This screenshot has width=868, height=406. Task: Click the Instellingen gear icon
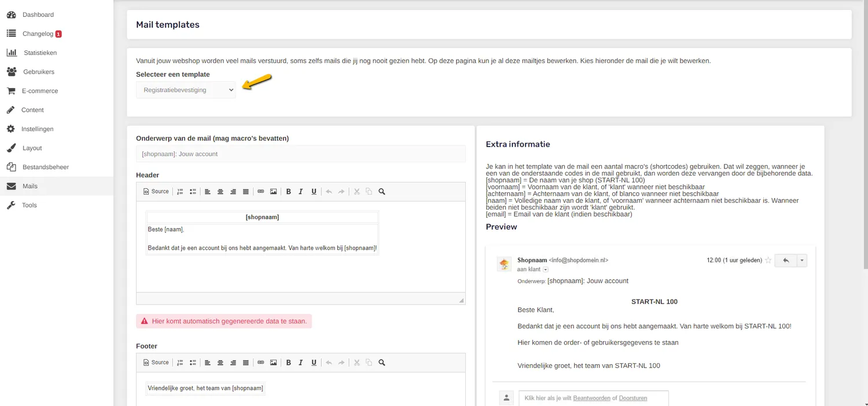[11, 129]
